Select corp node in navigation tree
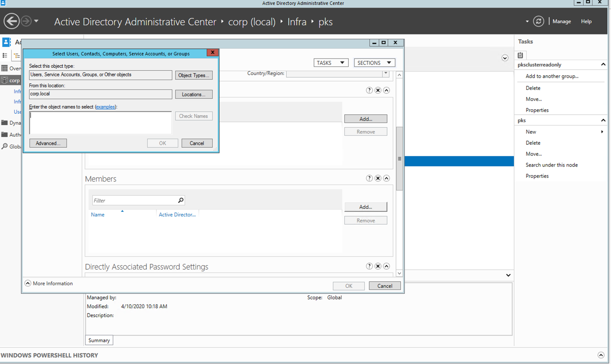This screenshot has width=611, height=364. [x=11, y=80]
